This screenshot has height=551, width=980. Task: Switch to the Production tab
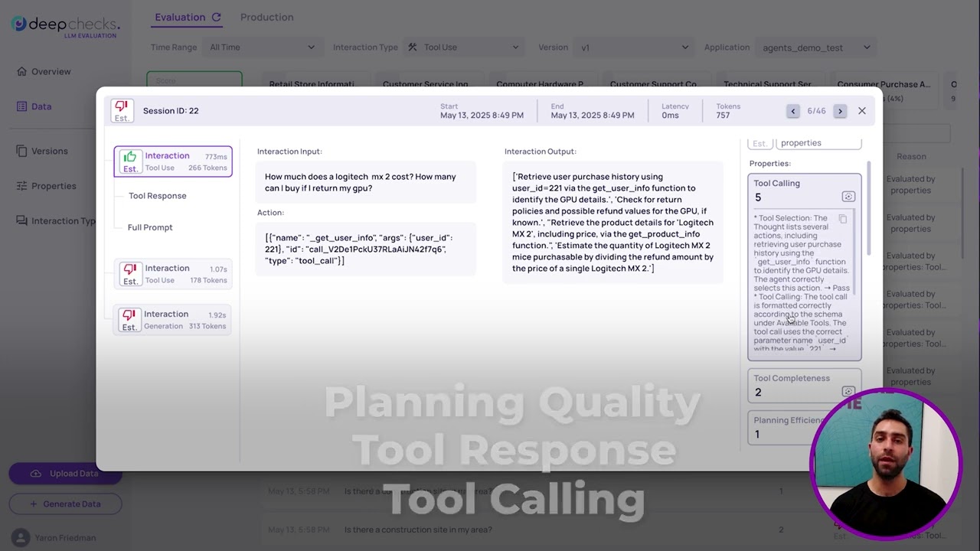coord(266,17)
